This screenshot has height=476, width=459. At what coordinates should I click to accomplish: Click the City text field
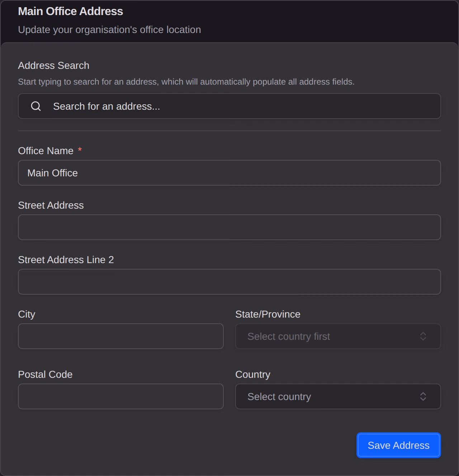[x=121, y=336]
